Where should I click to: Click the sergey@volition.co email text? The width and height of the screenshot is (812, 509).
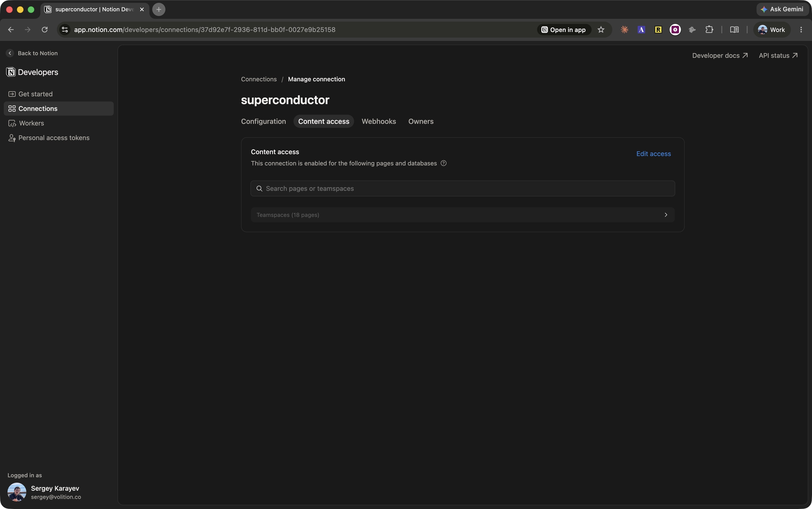(x=56, y=497)
